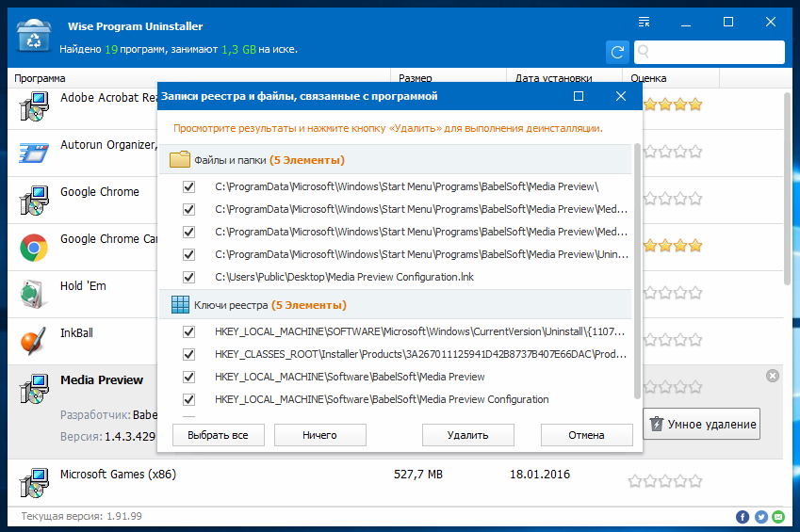Uncheck Media Preview Configuration registry key checkbox
Viewport: 800px width, 532px height.
point(188,399)
